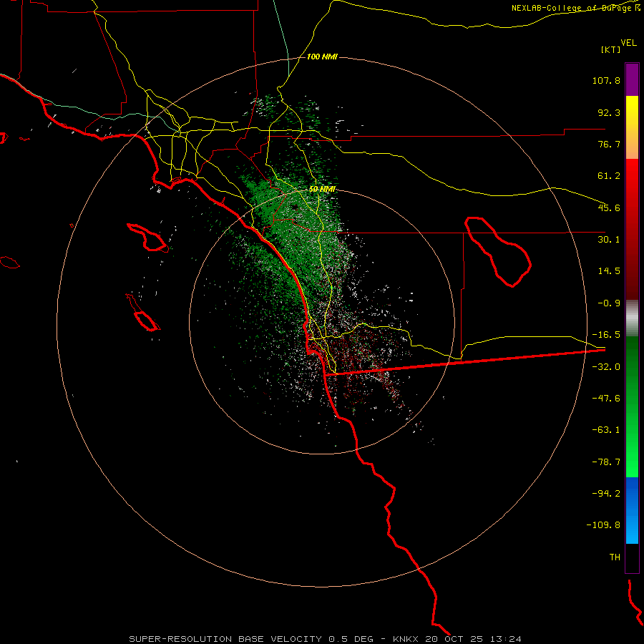This screenshot has width=644, height=644.
Task: Click the Salton Sea outline on map
Action: click(x=498, y=251)
